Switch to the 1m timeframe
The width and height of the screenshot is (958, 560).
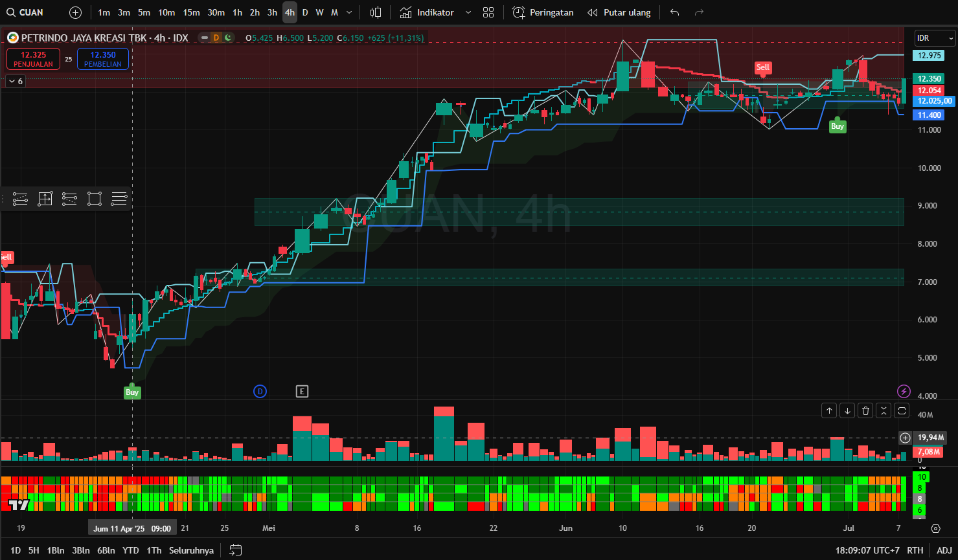(x=104, y=12)
